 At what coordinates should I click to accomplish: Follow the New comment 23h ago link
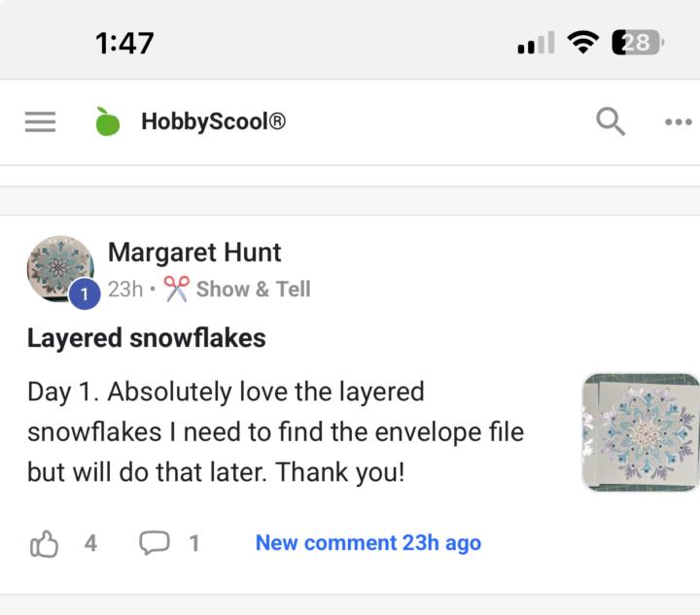(367, 543)
